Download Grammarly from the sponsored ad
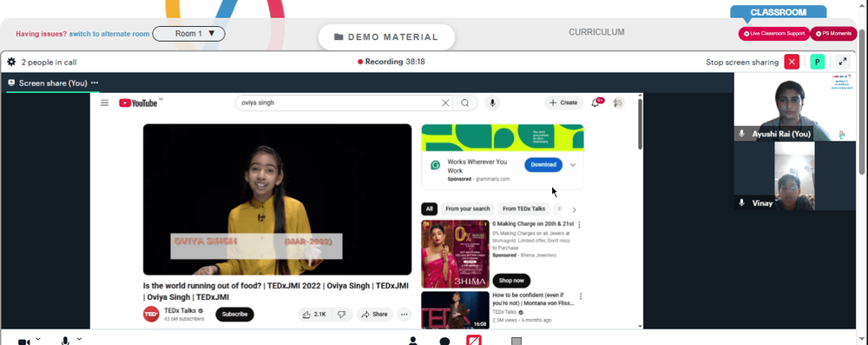 click(543, 165)
